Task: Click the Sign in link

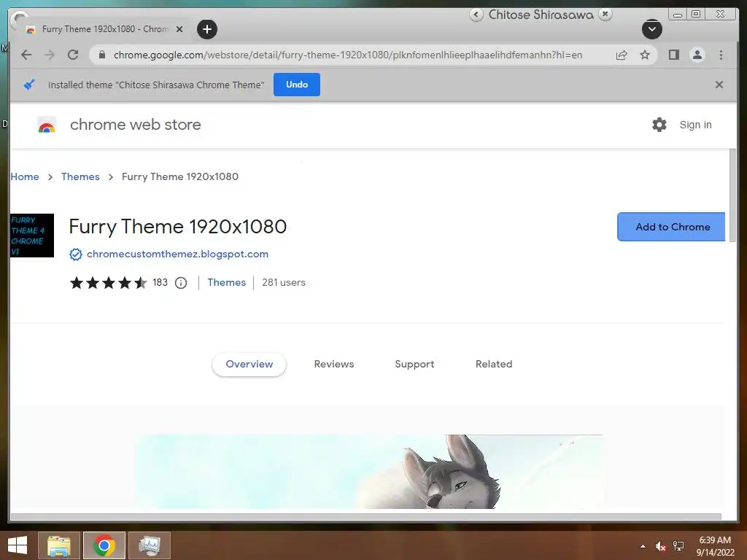Action: tap(695, 125)
